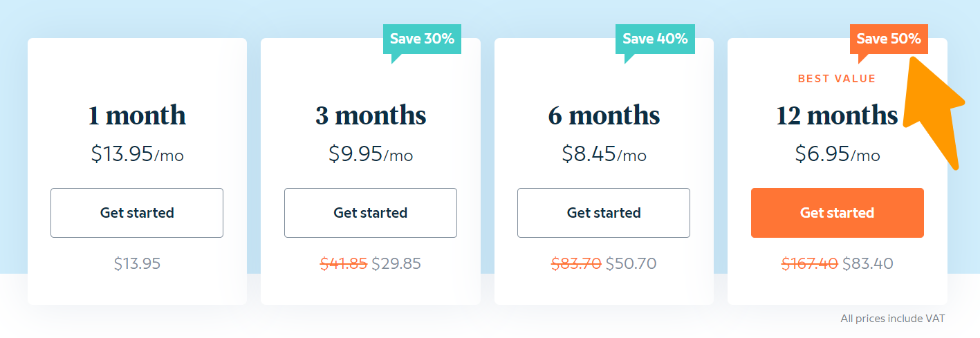Click Get started on 3 months plan
Image resolution: width=980 pixels, height=338 pixels.
click(x=370, y=213)
